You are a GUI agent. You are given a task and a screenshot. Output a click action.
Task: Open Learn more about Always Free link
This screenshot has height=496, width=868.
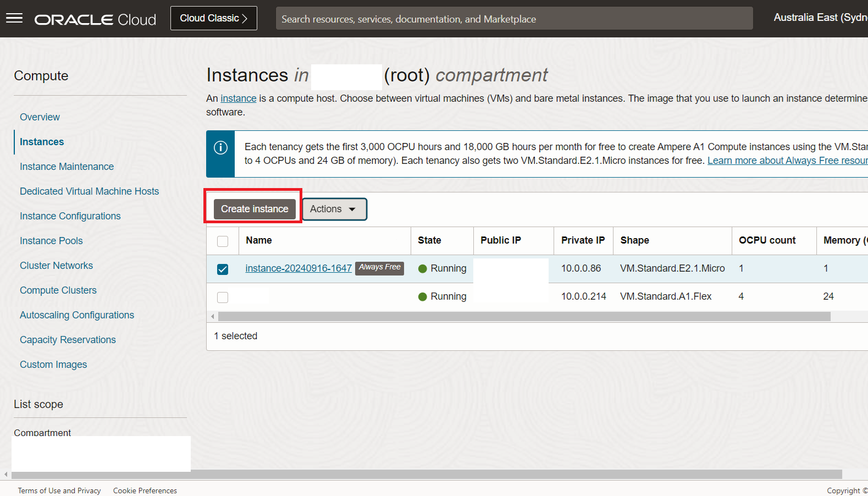click(x=787, y=161)
